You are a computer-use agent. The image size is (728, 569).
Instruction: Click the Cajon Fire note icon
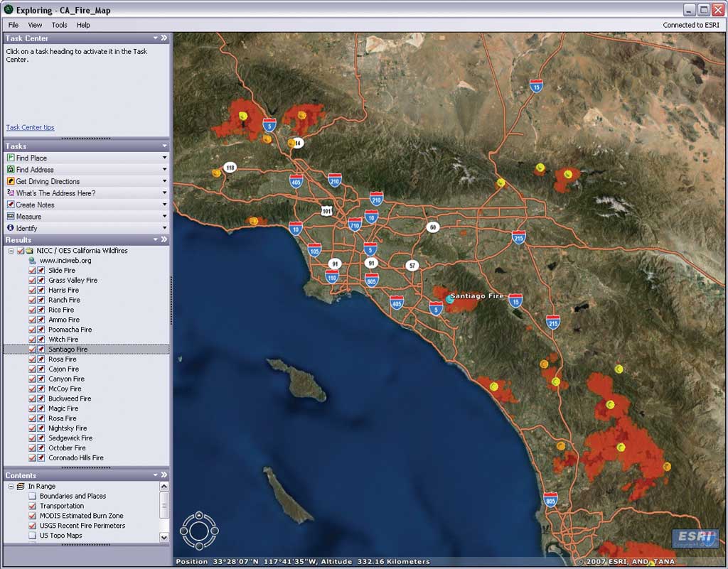tap(41, 369)
